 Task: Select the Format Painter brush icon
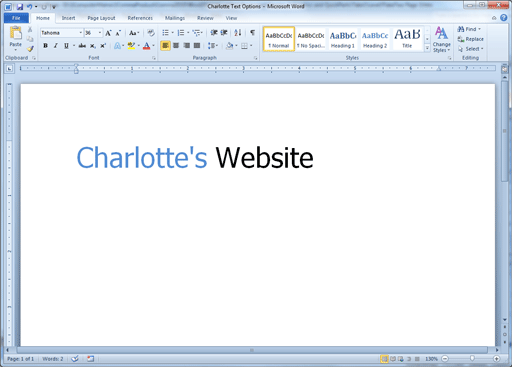30,49
